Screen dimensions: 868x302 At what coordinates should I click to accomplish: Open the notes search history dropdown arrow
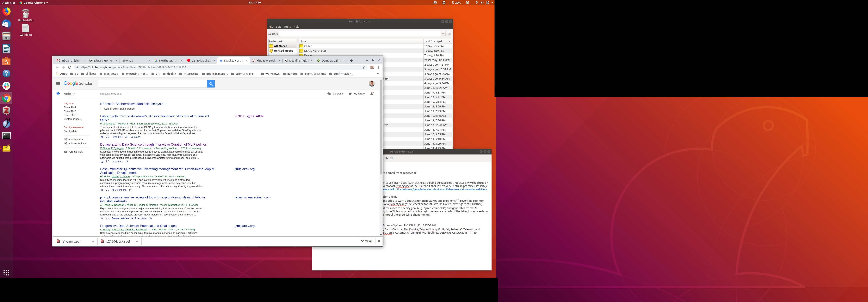point(443,34)
